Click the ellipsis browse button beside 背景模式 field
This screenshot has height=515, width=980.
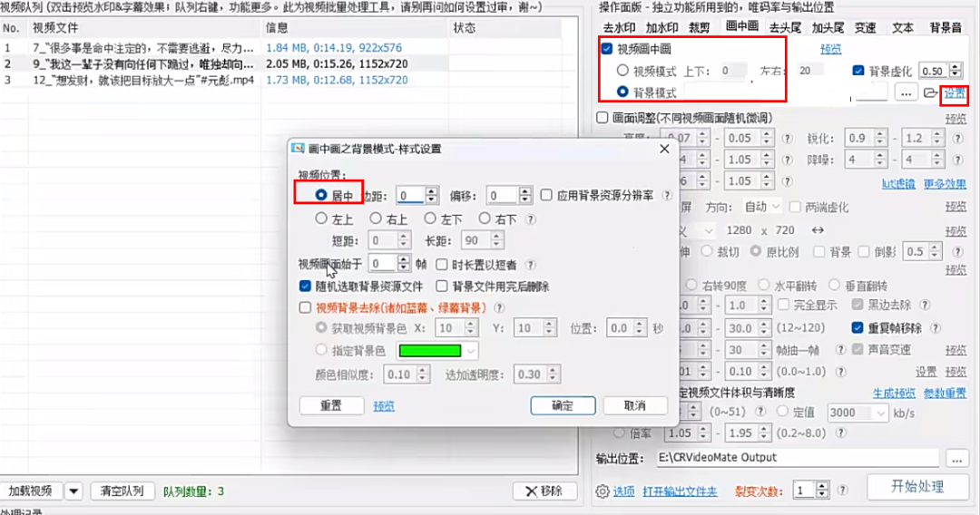(906, 93)
